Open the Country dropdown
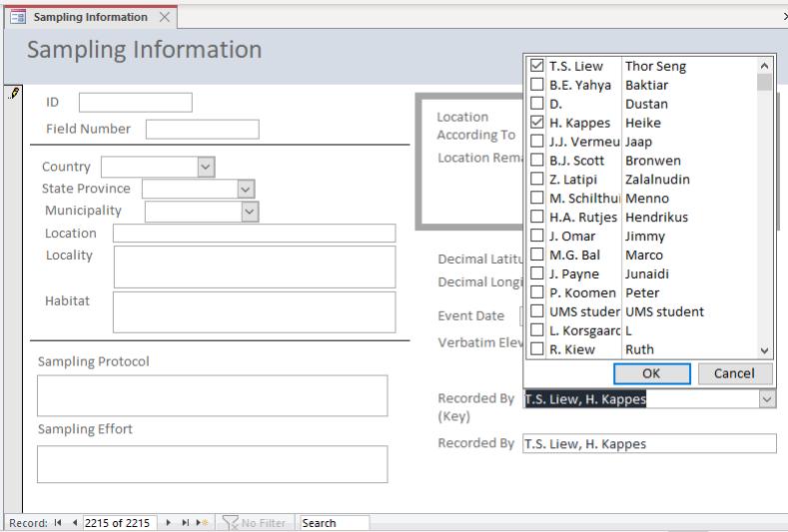The width and height of the screenshot is (788, 532). [206, 167]
